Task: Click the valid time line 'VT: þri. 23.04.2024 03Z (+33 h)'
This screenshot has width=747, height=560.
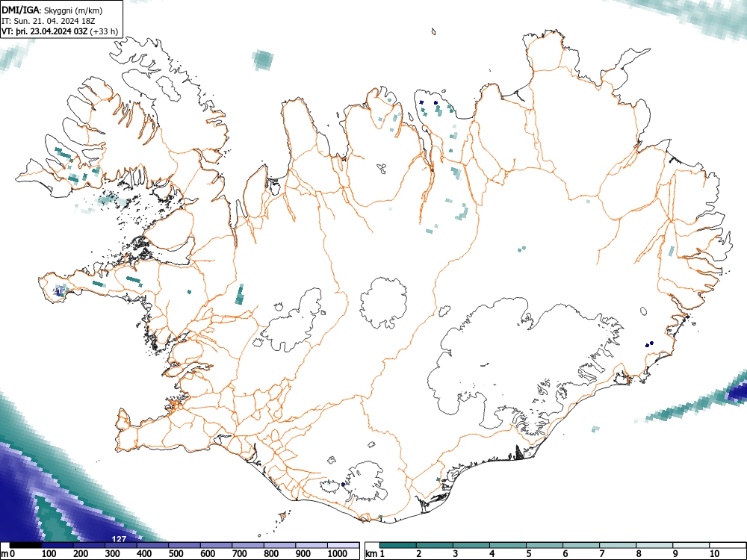Action: (x=60, y=31)
